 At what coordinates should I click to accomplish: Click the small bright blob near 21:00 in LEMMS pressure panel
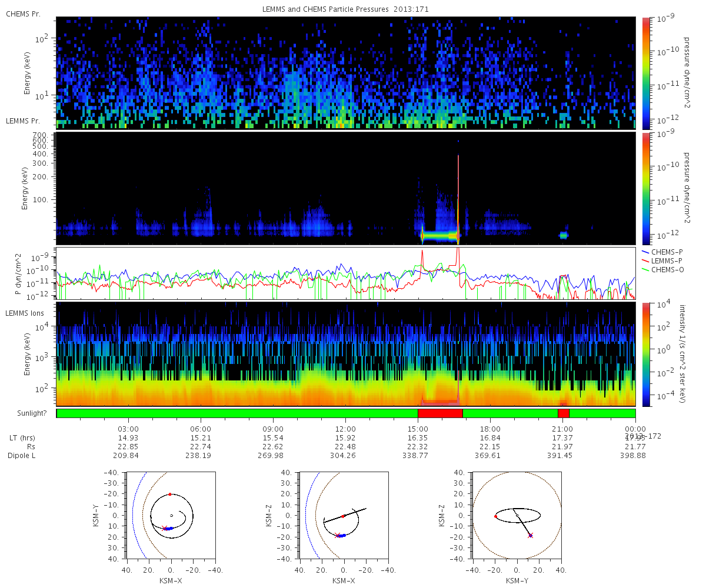(563, 235)
